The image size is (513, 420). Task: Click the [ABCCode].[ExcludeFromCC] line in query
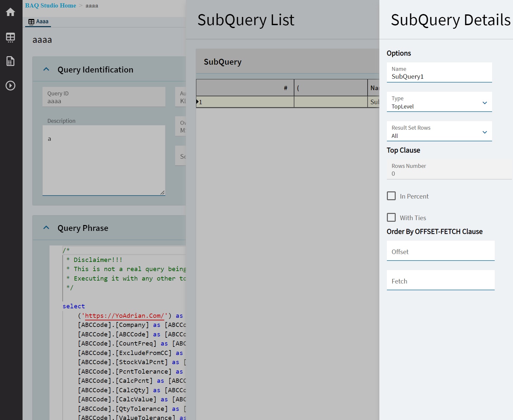click(x=131, y=353)
